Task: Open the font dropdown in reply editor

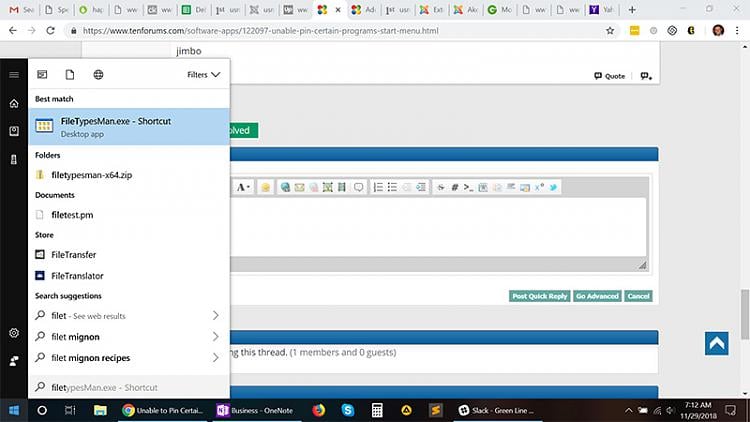Action: pos(243,187)
